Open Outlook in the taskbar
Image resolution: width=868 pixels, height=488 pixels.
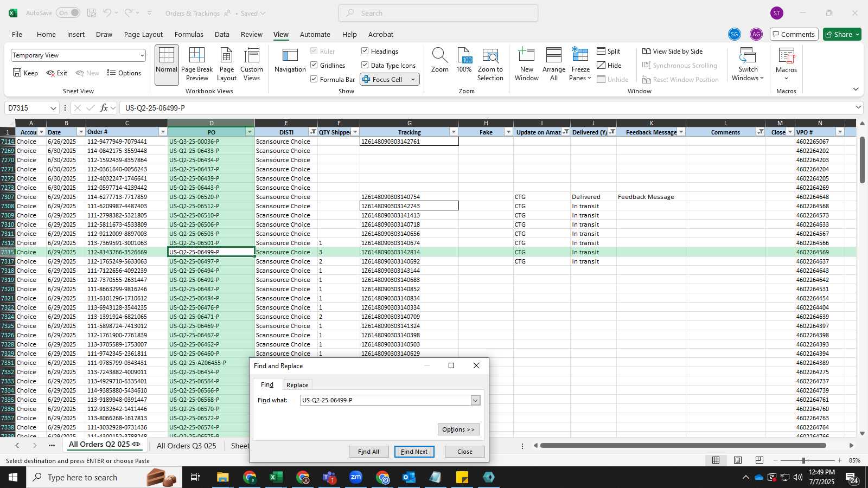point(409,477)
